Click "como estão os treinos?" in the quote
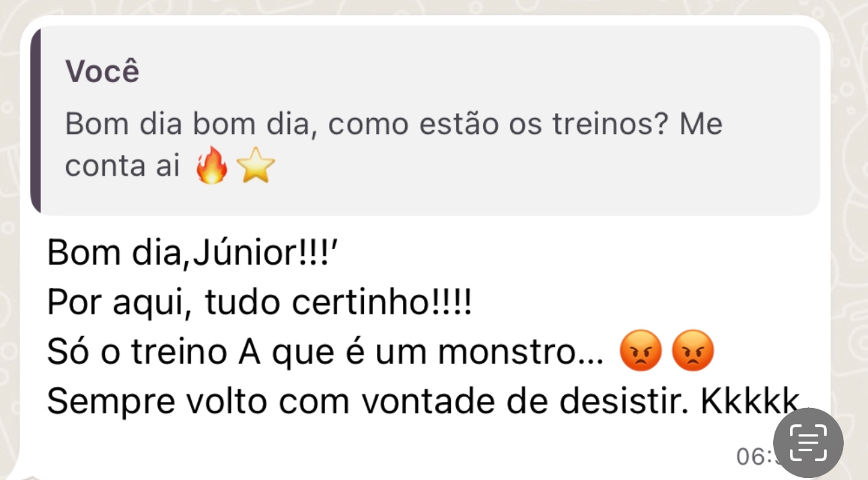The image size is (868, 480). pyautogui.click(x=499, y=125)
